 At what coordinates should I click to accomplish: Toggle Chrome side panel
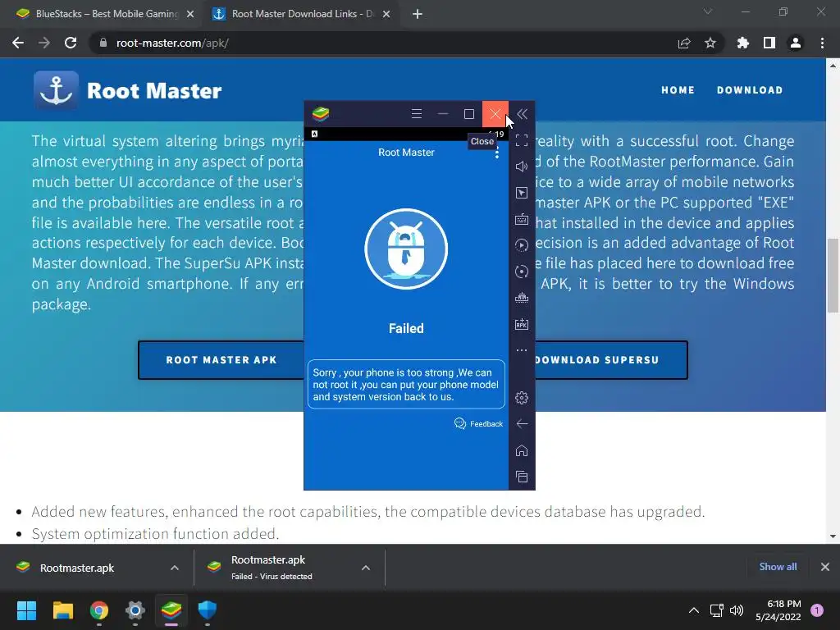769,43
